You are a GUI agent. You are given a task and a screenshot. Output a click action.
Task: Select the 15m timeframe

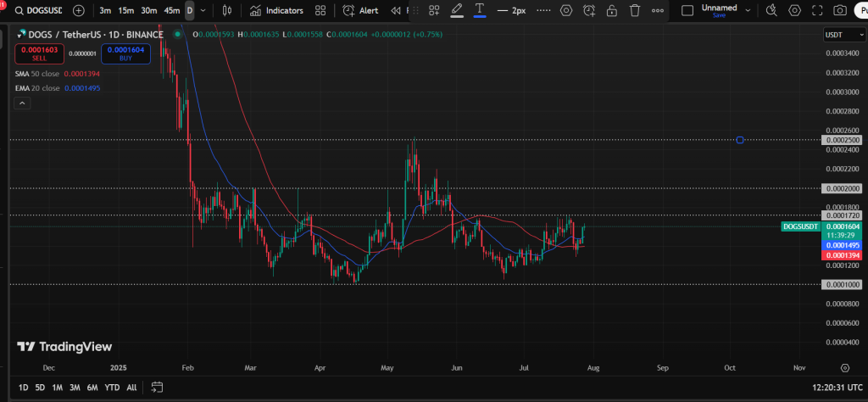(125, 10)
